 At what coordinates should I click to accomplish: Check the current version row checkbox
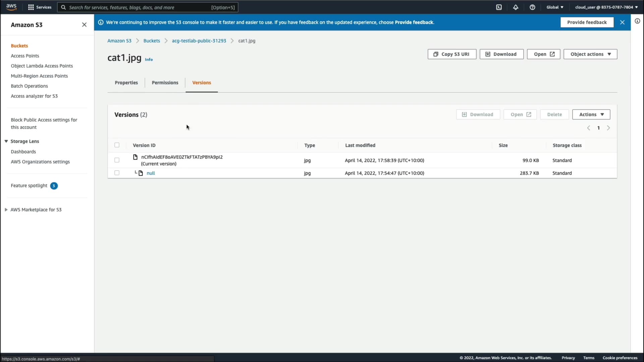pos(117,160)
